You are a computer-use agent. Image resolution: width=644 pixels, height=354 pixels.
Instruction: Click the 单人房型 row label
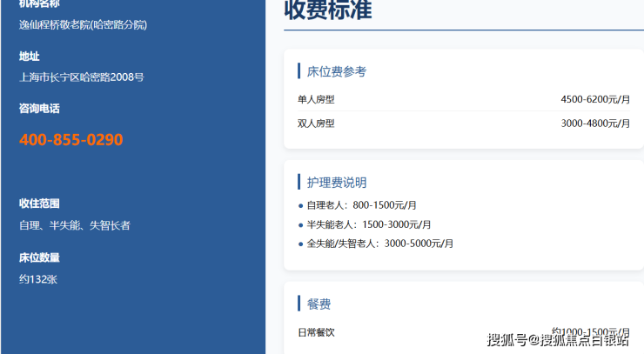coord(316,99)
